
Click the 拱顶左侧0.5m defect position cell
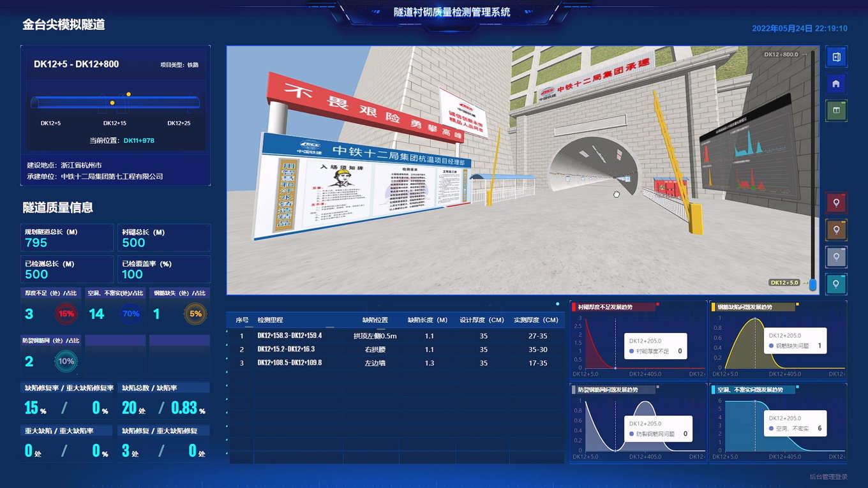375,336
